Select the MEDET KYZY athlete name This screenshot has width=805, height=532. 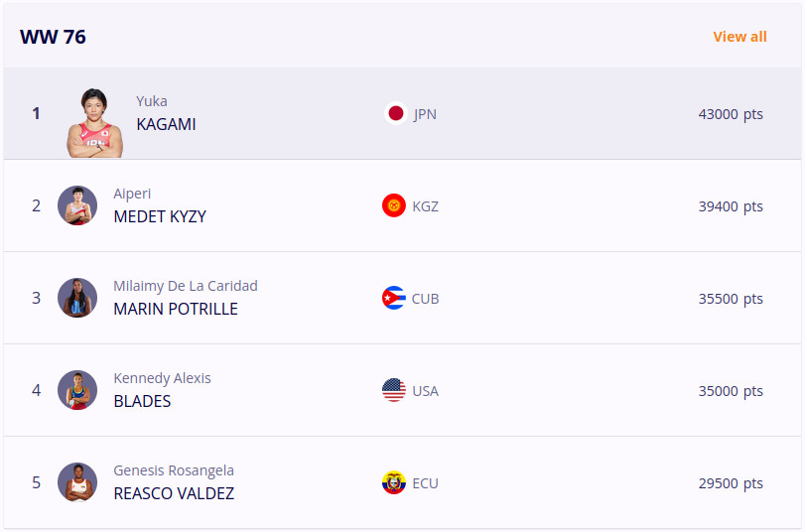(x=160, y=216)
